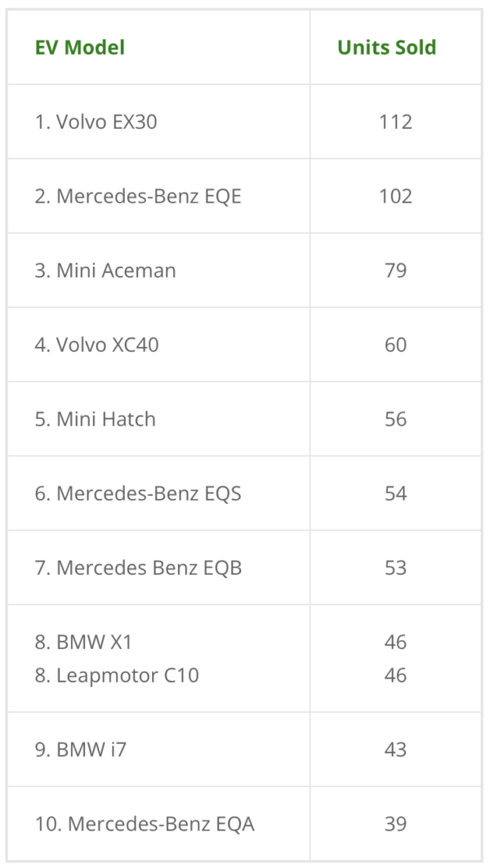Select the Volvo XC40 model name
This screenshot has width=490, height=868.
[x=96, y=345]
